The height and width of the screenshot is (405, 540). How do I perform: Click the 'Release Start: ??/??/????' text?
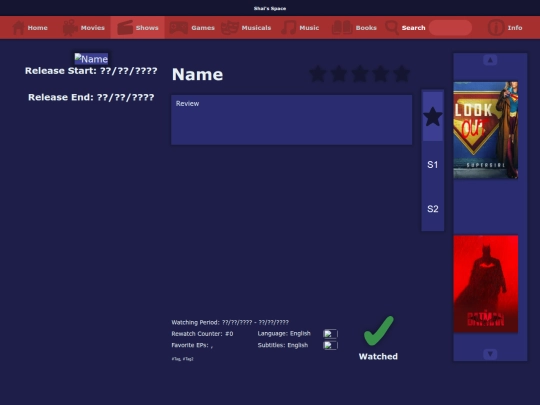(x=91, y=71)
